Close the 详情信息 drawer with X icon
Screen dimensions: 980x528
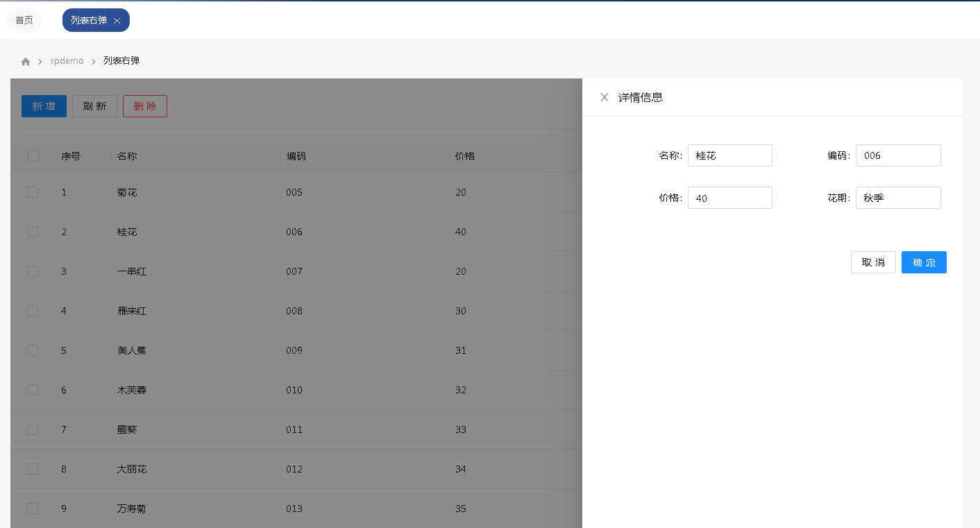[x=605, y=97]
